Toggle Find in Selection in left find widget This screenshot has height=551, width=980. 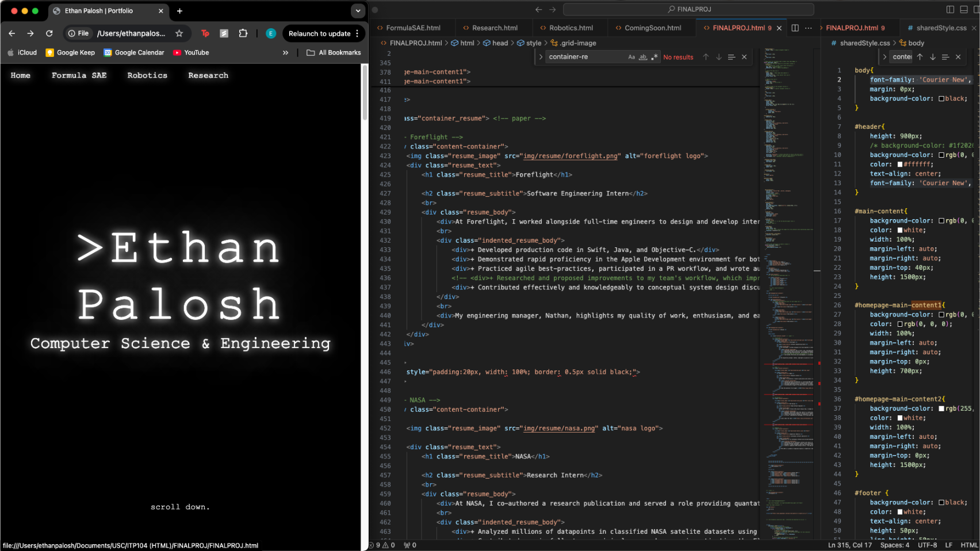click(x=732, y=57)
